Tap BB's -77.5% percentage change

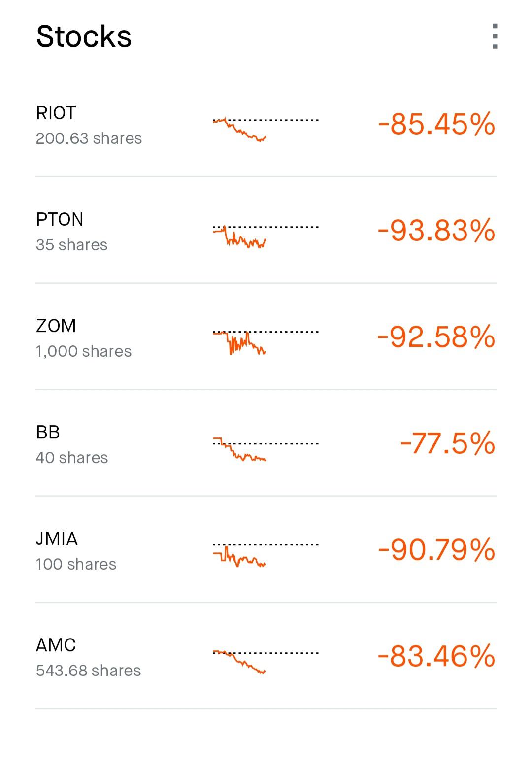[x=447, y=443]
